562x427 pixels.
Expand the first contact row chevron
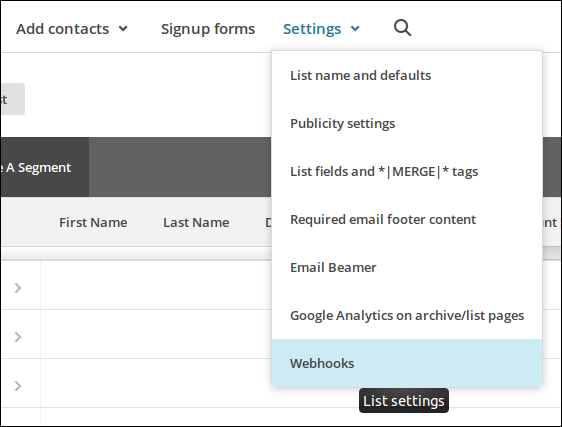tap(18, 288)
